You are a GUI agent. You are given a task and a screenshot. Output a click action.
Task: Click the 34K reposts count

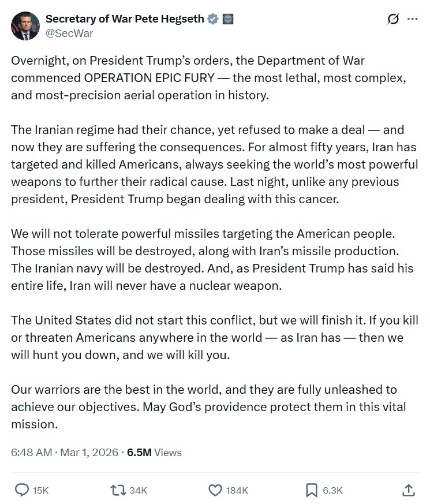click(138, 490)
